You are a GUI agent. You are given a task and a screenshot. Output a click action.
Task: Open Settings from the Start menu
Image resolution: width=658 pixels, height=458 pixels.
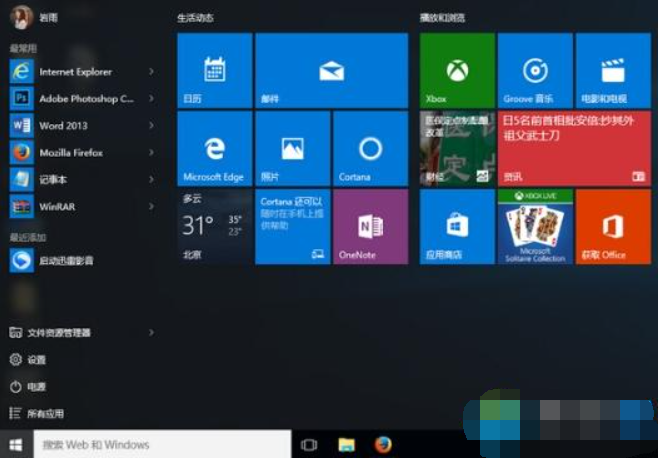36,359
